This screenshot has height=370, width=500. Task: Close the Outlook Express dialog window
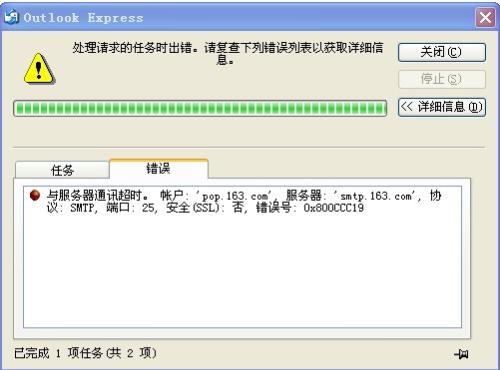point(485,17)
